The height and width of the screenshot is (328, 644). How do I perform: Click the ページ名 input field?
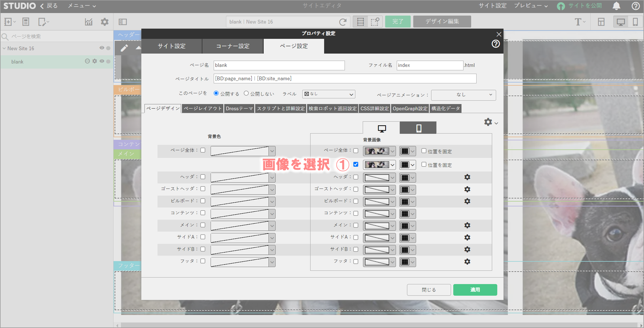pos(279,65)
